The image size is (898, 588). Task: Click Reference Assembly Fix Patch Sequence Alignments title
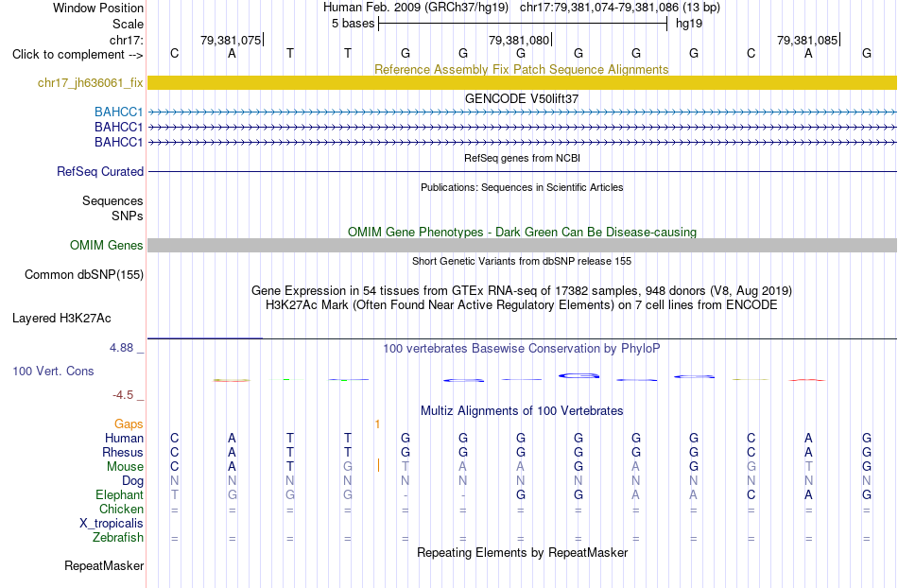(522, 69)
